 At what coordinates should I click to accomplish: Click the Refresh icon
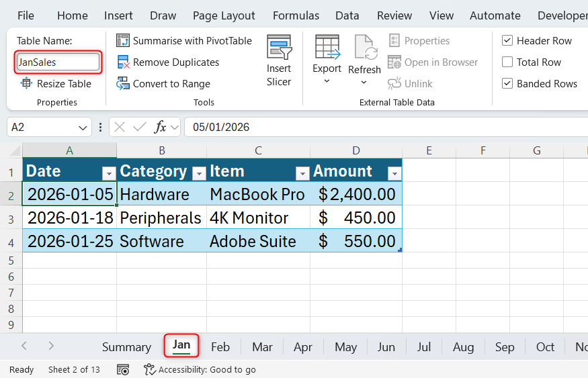pos(365,47)
